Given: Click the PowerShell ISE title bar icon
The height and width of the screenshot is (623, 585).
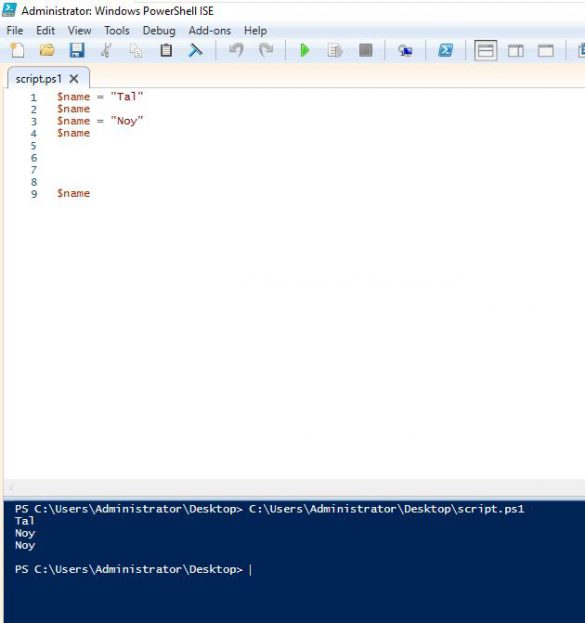Looking at the screenshot, I should (9, 10).
